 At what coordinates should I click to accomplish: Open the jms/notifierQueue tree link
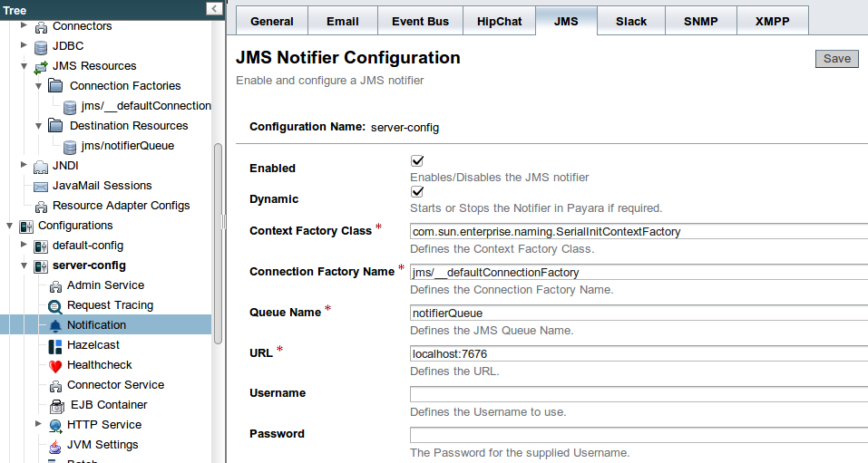click(128, 146)
